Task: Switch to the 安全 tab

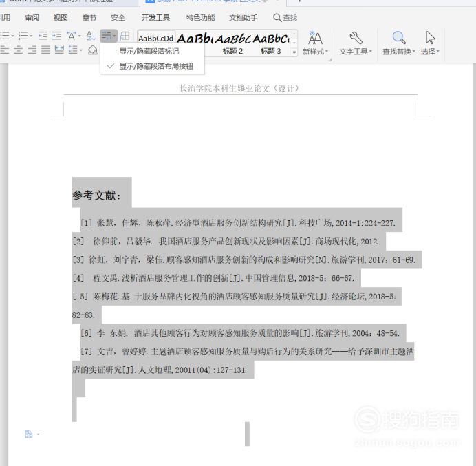Action: [x=118, y=18]
